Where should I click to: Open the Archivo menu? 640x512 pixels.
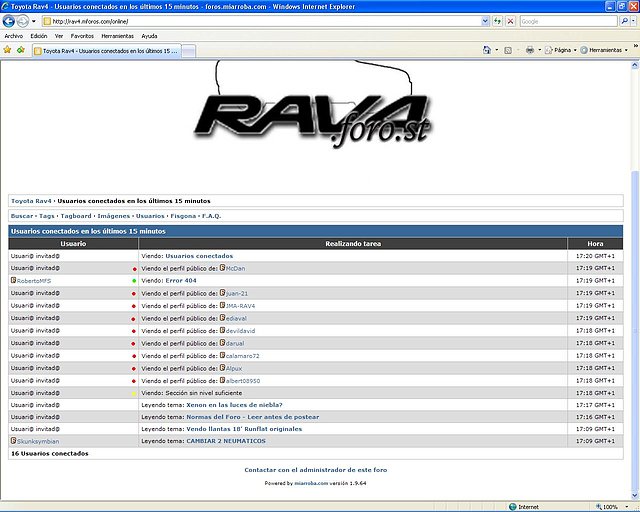click(x=13, y=36)
